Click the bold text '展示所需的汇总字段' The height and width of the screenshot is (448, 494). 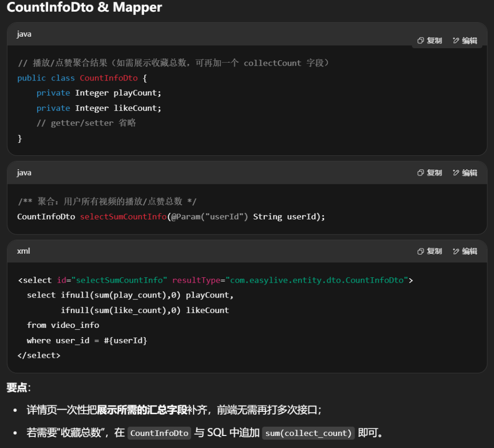tap(142, 410)
